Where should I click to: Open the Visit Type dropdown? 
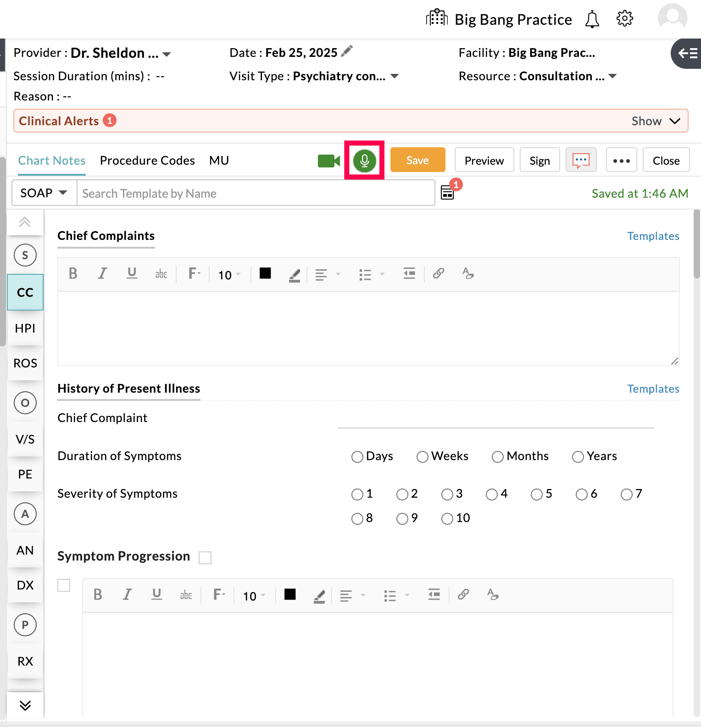[x=394, y=76]
